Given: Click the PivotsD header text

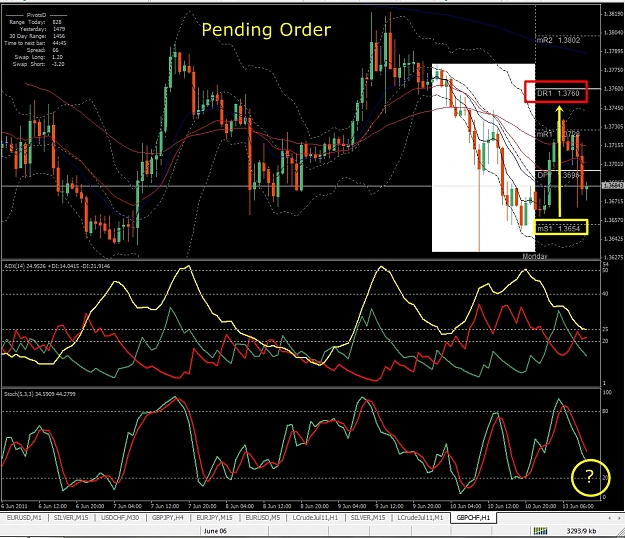Looking at the screenshot, I should (37, 15).
